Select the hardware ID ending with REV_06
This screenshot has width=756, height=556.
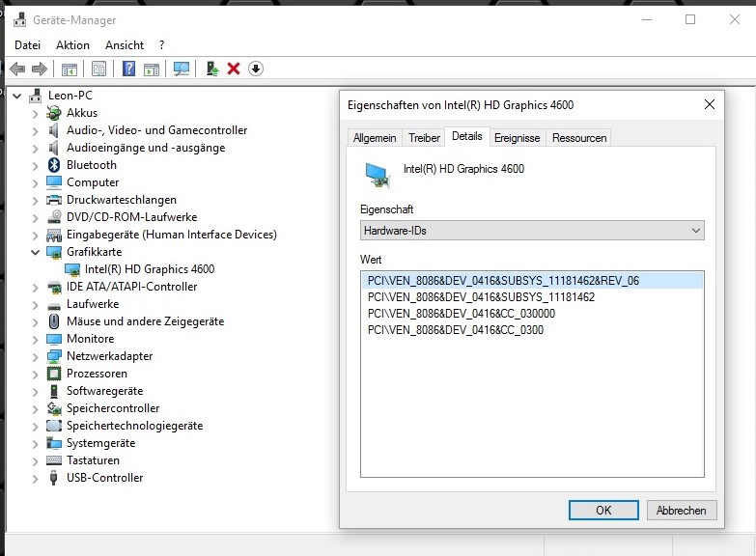pyautogui.click(x=532, y=281)
